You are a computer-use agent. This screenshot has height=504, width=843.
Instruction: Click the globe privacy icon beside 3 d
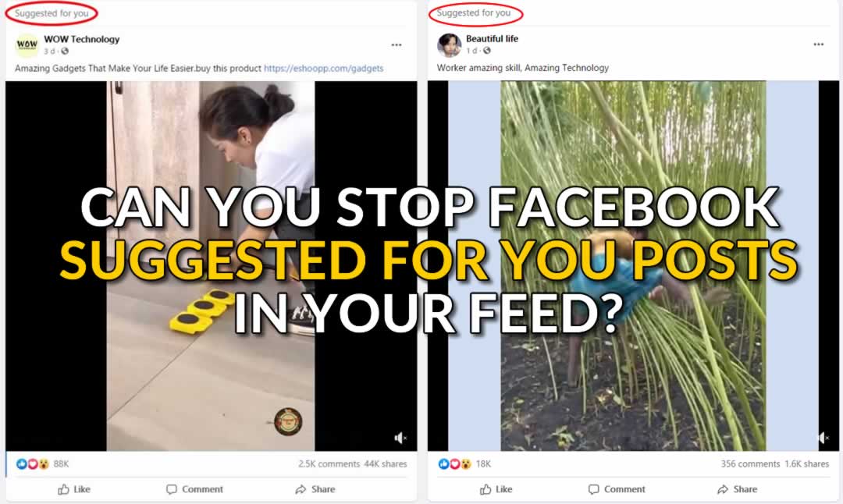click(65, 51)
